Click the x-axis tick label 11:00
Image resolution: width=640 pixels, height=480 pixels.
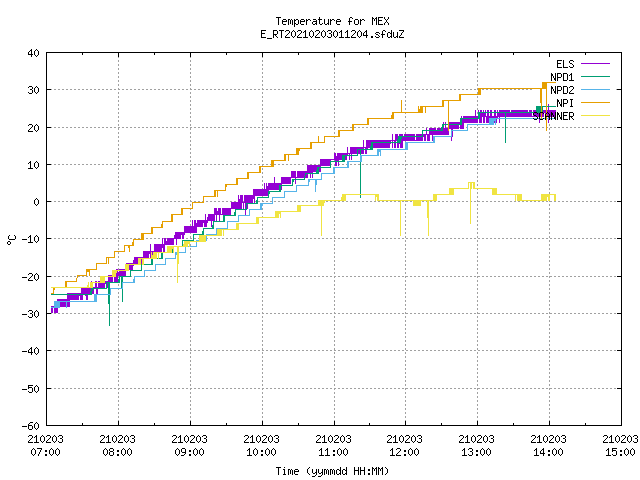(x=333, y=452)
